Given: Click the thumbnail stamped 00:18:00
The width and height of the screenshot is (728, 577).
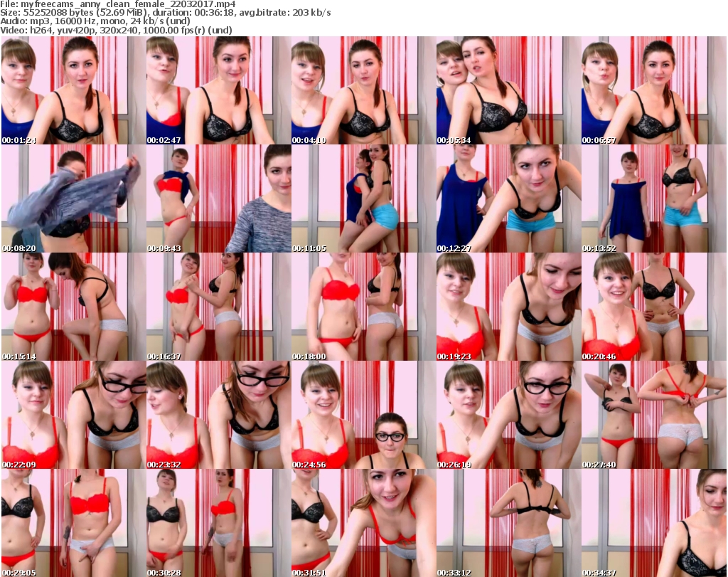Looking at the screenshot, I should pyautogui.click(x=364, y=307).
